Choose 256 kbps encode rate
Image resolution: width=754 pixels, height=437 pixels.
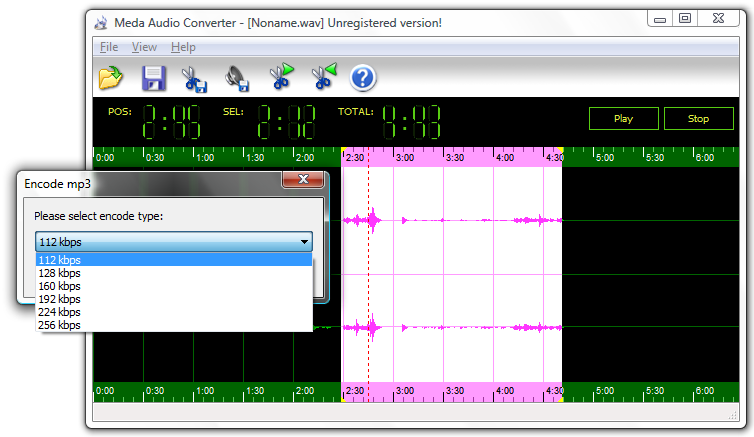pyautogui.click(x=174, y=325)
